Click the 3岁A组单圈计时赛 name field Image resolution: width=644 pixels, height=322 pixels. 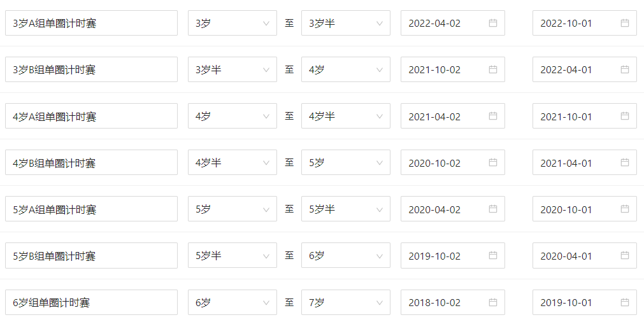click(91, 23)
